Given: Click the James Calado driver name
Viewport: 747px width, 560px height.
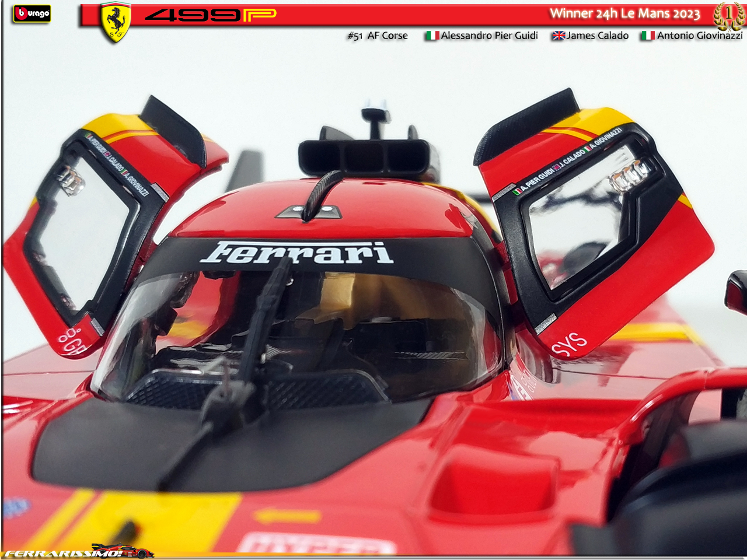Looking at the screenshot, I should pyautogui.click(x=597, y=36).
